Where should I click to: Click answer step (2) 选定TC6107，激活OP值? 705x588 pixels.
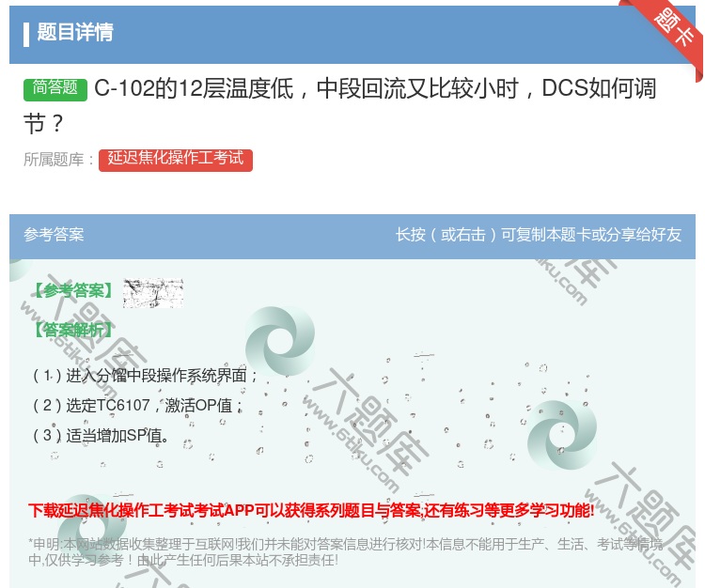pyautogui.click(x=138, y=406)
